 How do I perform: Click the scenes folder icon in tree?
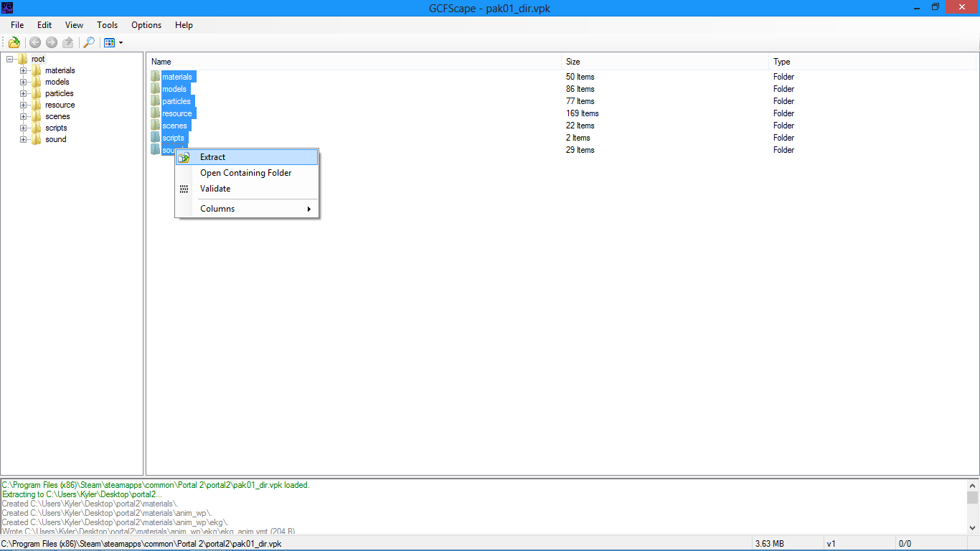[x=37, y=116]
